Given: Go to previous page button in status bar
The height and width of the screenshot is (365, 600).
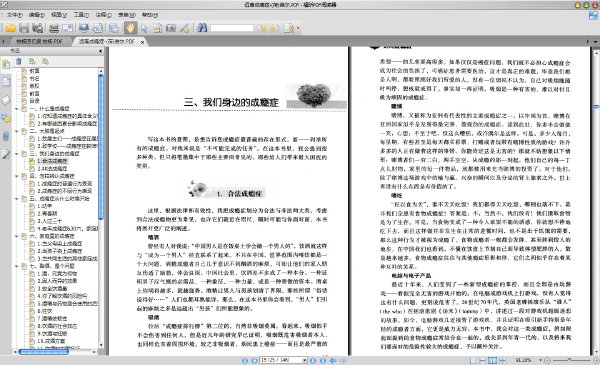Looking at the screenshot, I should click(254, 360).
